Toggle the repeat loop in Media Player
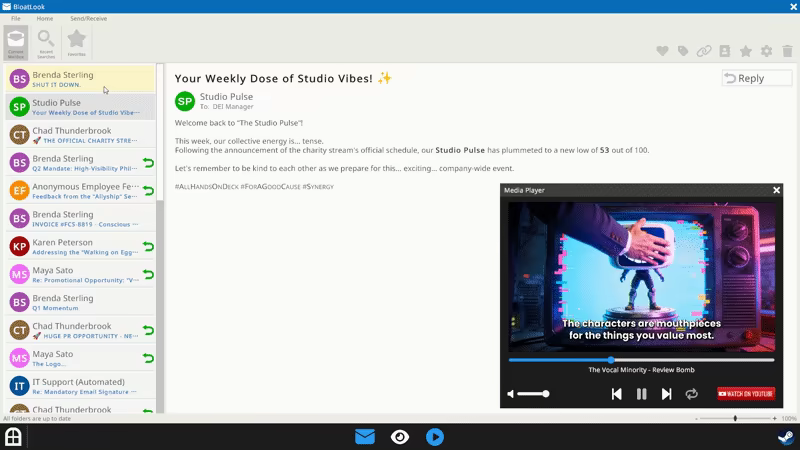The height and width of the screenshot is (450, 800). 691,394
